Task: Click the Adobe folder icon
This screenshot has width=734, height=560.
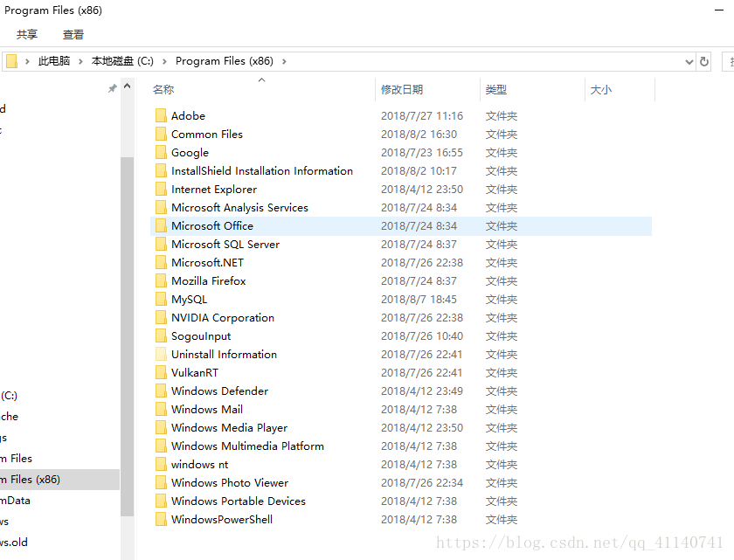Action: pos(161,115)
